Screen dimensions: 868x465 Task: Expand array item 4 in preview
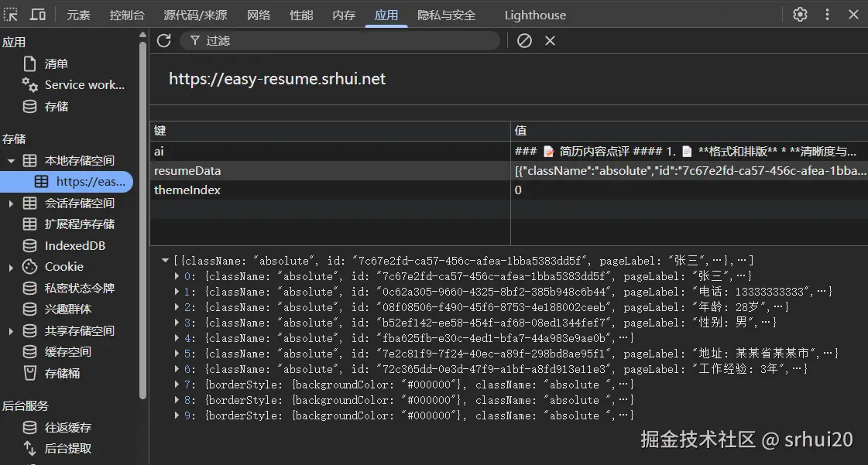[x=177, y=337]
